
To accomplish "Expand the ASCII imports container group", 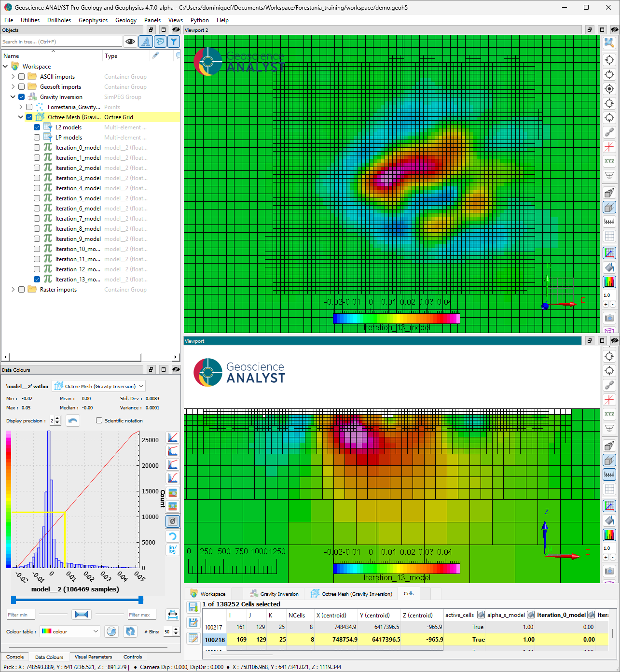I will (x=13, y=77).
